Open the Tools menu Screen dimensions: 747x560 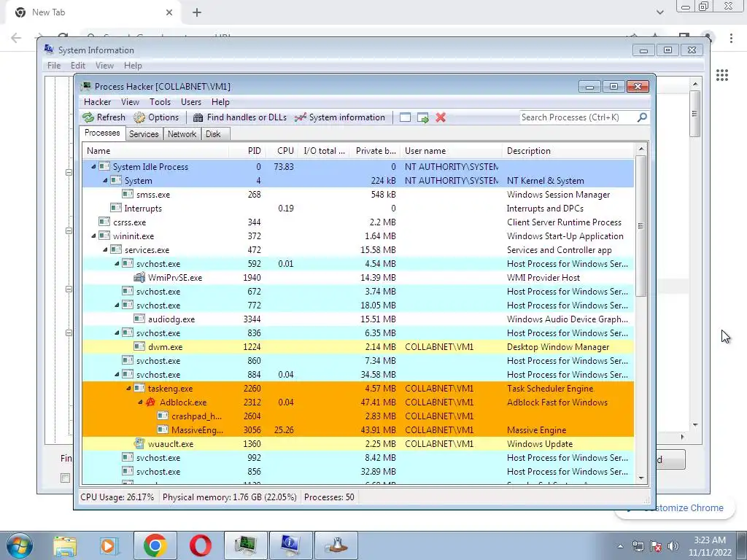pos(160,102)
